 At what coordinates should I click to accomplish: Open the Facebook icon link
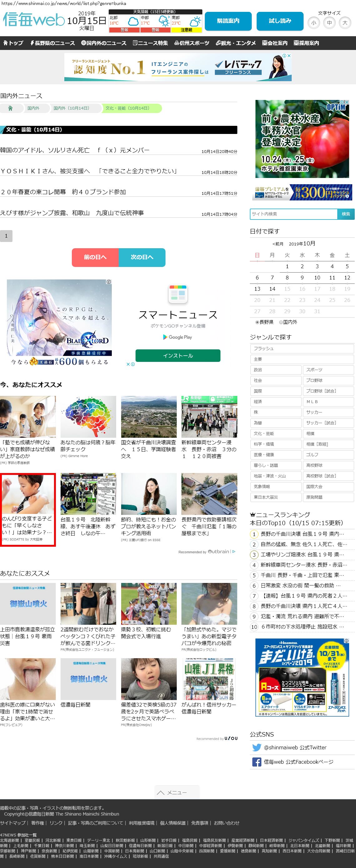[257, 762]
